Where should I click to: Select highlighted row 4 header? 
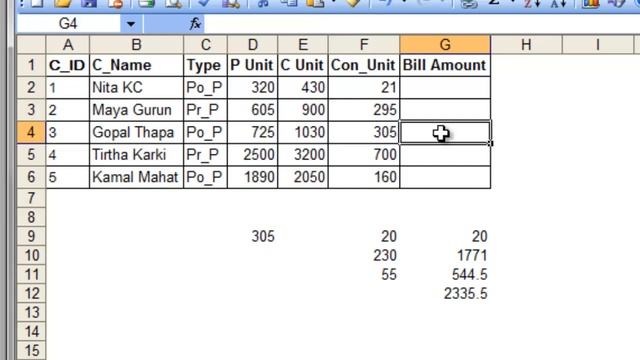click(x=31, y=132)
